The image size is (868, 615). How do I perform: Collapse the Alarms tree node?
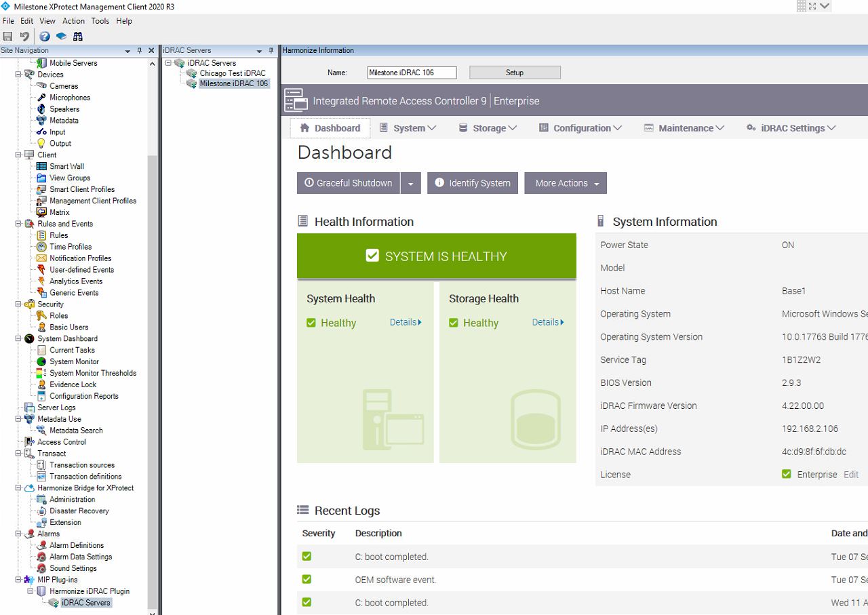click(x=18, y=534)
